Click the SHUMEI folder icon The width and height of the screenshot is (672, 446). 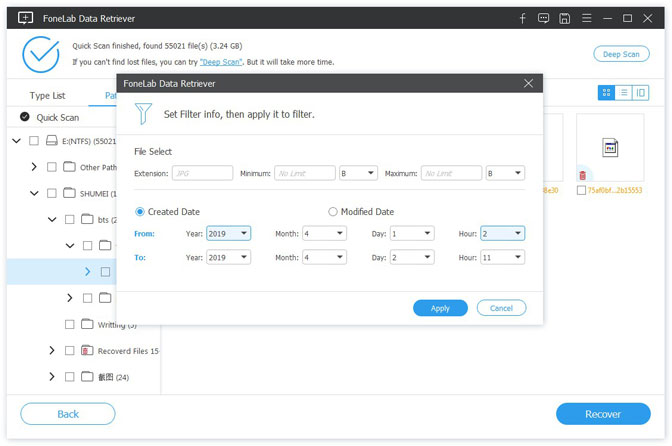click(x=69, y=193)
